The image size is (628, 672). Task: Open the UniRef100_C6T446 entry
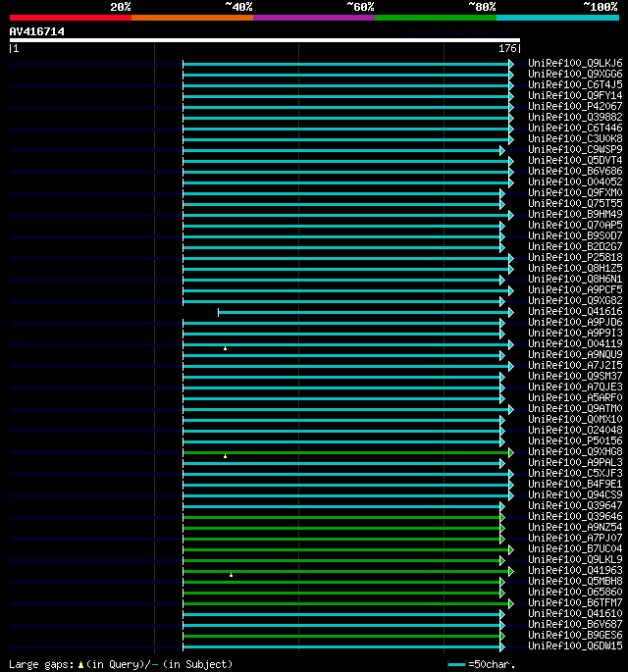[x=575, y=129]
